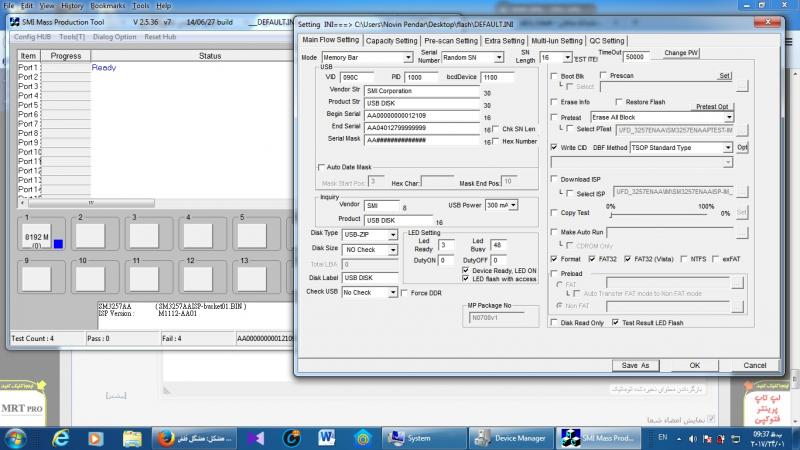Toggle Prescan checkbox
800x450 pixels.
point(604,76)
